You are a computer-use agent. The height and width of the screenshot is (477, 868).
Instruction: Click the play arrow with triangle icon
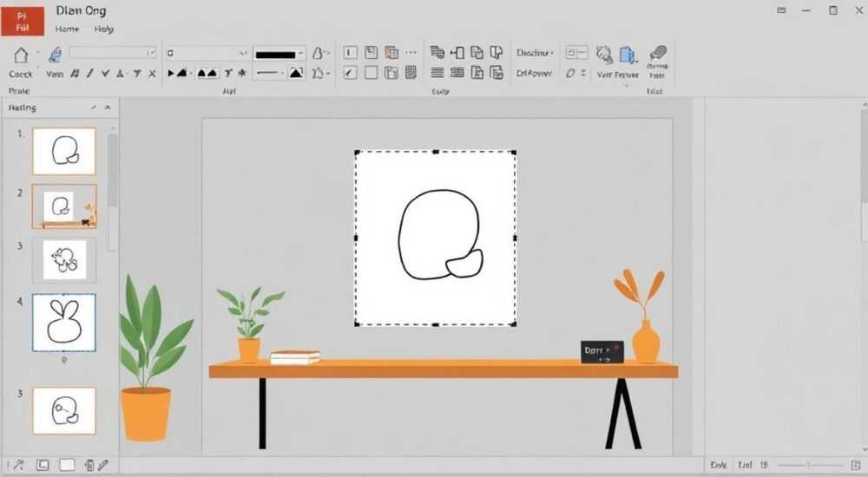pyautogui.click(x=178, y=73)
